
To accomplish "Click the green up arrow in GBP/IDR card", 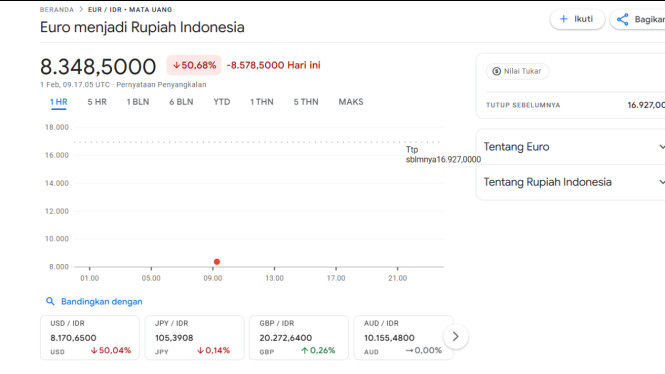I will coord(305,351).
